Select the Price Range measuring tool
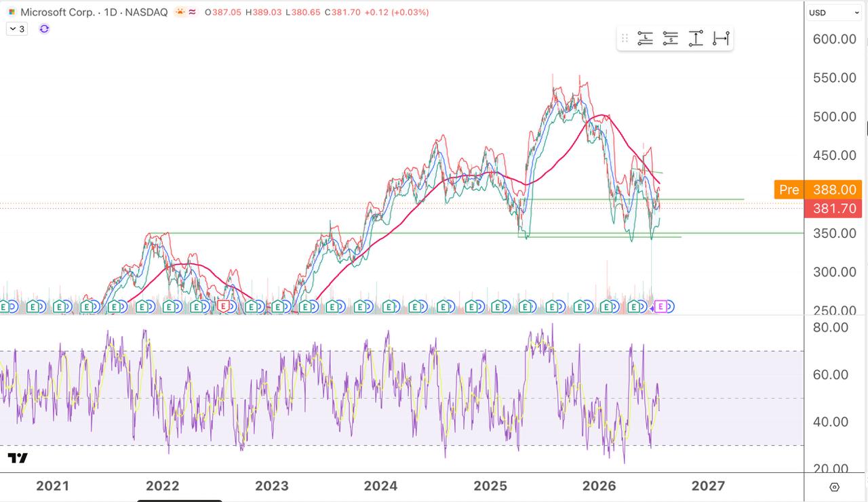 (696, 39)
